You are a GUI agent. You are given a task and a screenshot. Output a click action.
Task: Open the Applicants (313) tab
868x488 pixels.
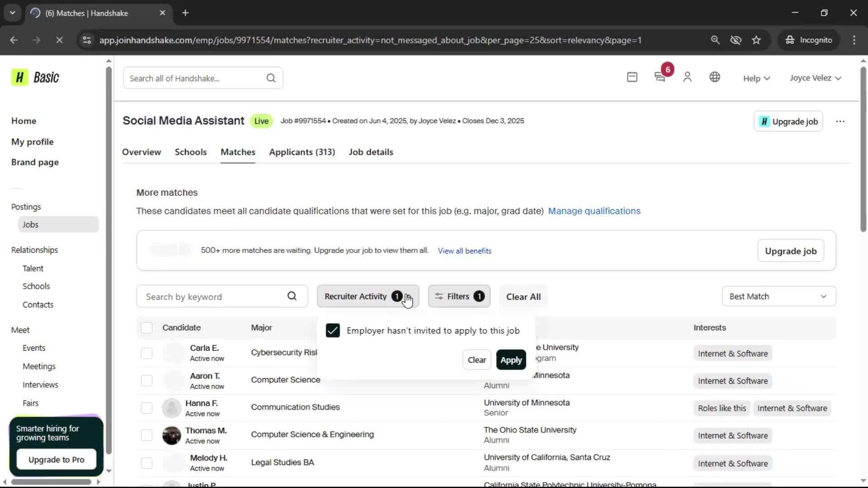click(302, 152)
